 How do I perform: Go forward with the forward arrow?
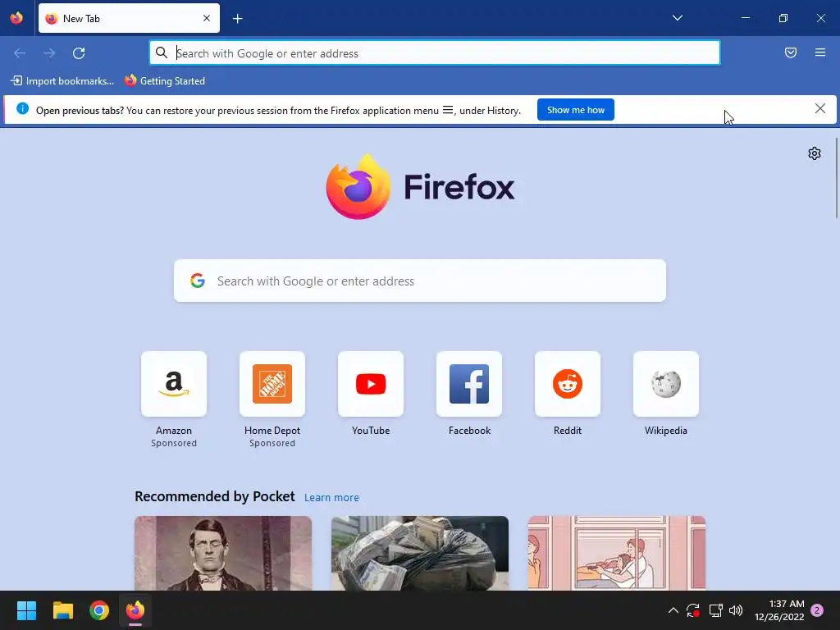[49, 53]
